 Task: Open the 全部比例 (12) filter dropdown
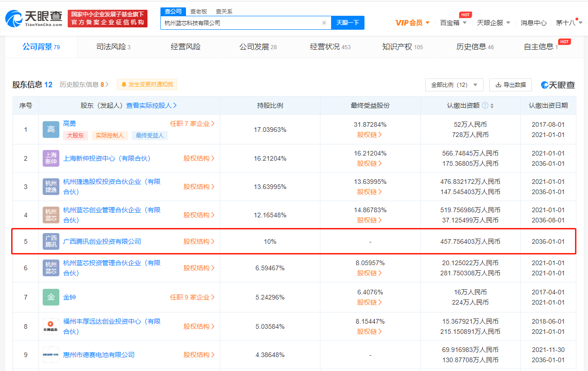click(454, 85)
